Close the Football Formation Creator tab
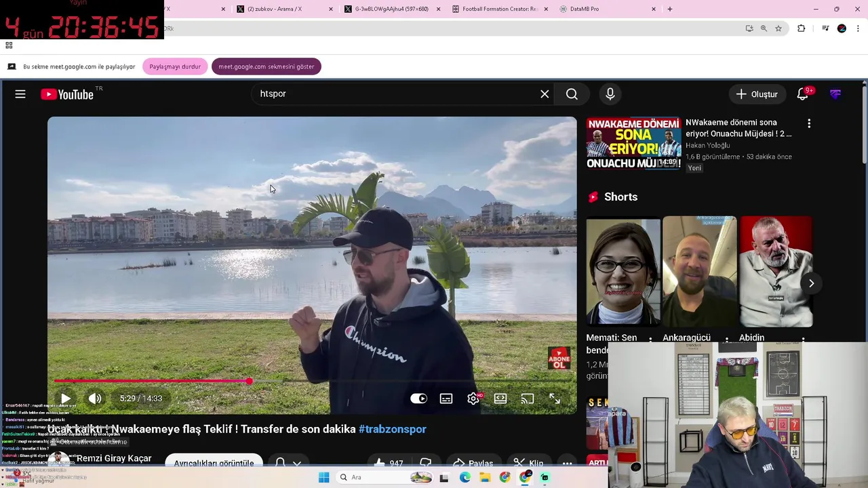This screenshot has height=488, width=868. tap(546, 9)
